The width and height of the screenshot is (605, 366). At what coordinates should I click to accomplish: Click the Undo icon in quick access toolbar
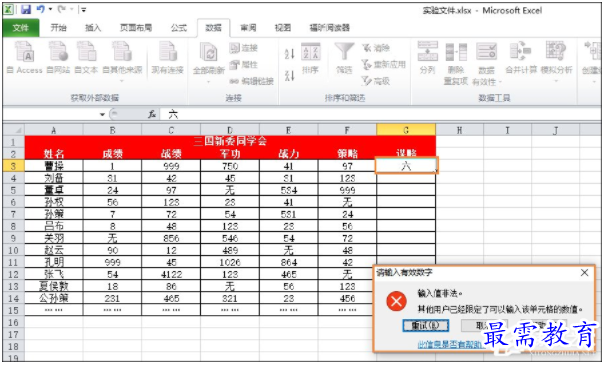pyautogui.click(x=40, y=9)
